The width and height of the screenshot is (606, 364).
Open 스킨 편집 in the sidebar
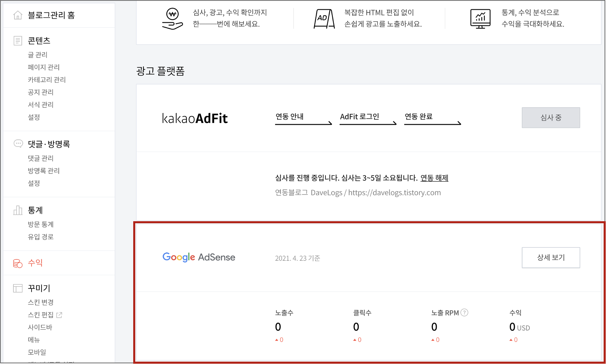41,315
